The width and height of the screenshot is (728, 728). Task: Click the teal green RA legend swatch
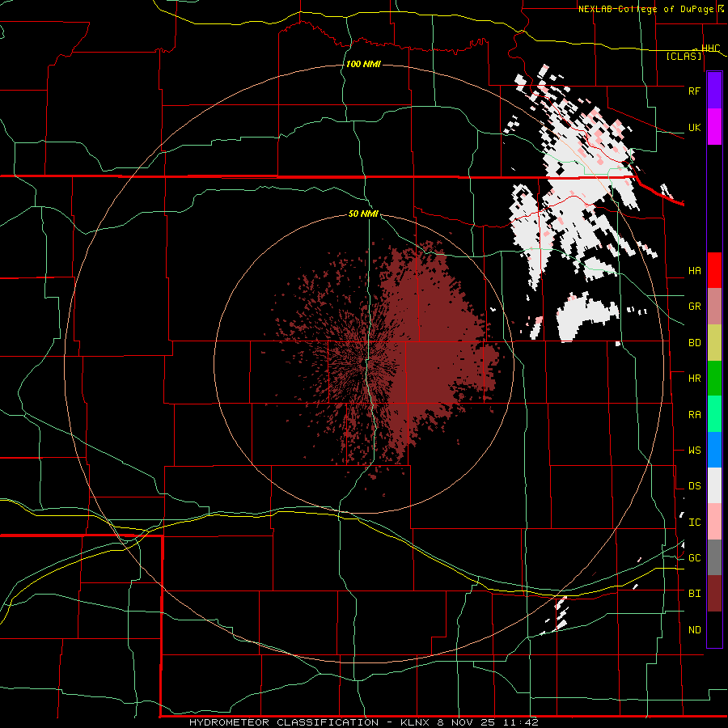[714, 414]
